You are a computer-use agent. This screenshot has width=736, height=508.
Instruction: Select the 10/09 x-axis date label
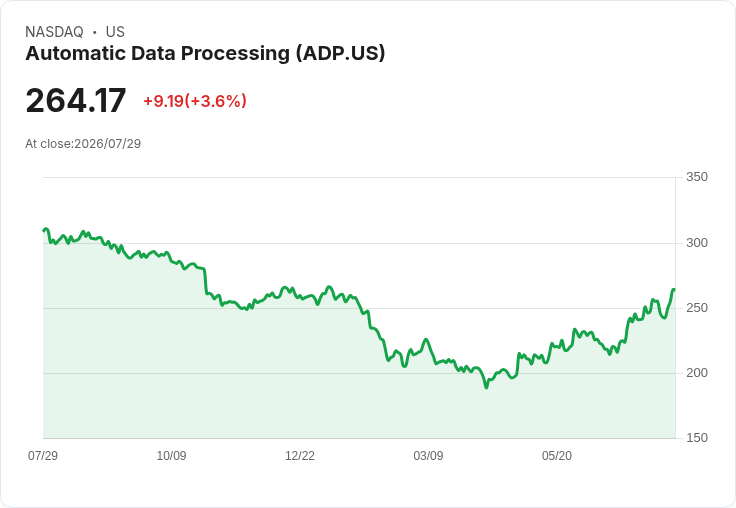point(171,455)
